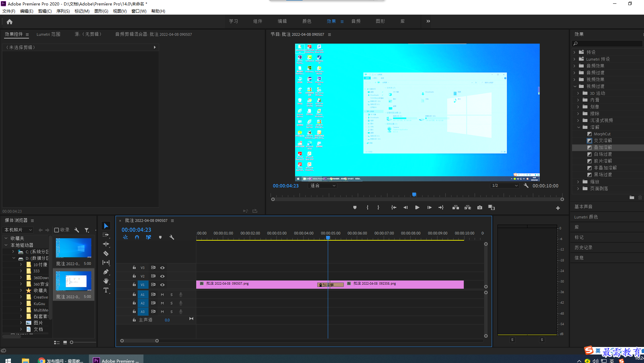Expand the 3D 运动 folder

point(579,93)
